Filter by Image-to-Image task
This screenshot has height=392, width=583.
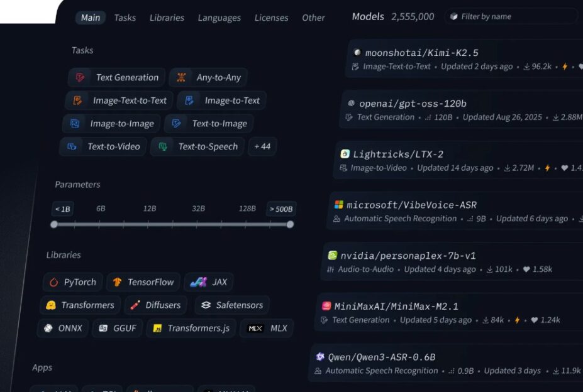[111, 123]
